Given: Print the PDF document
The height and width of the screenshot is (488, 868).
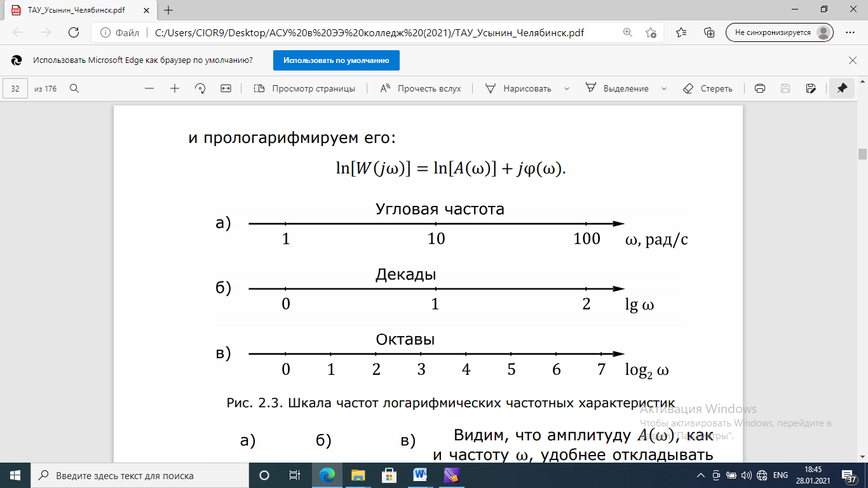Looking at the screenshot, I should [x=759, y=88].
